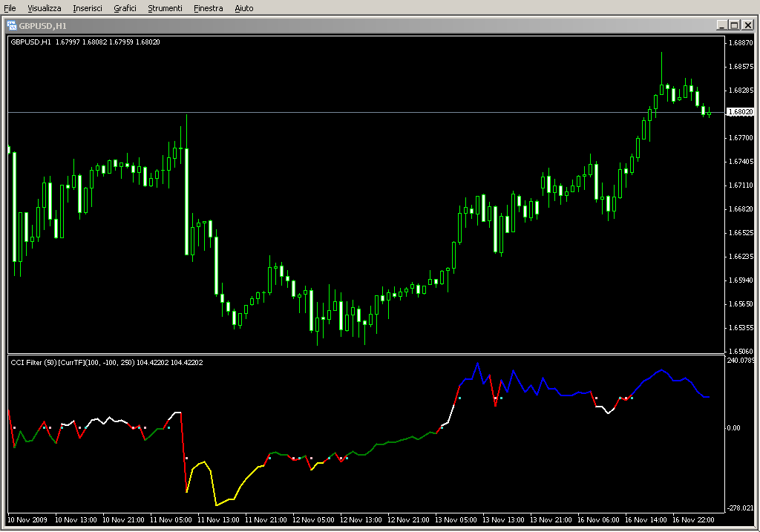Click the -278.021 indicator scale value
Viewport: 760px width, 532px height.
[x=741, y=508]
